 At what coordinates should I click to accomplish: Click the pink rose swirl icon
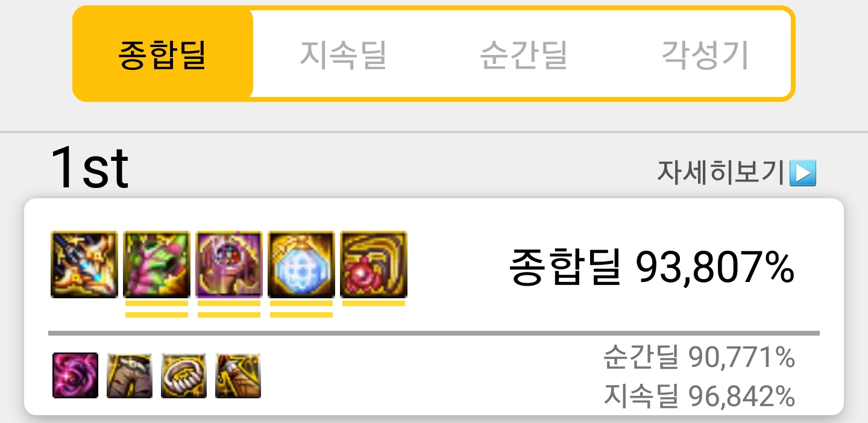point(75,375)
